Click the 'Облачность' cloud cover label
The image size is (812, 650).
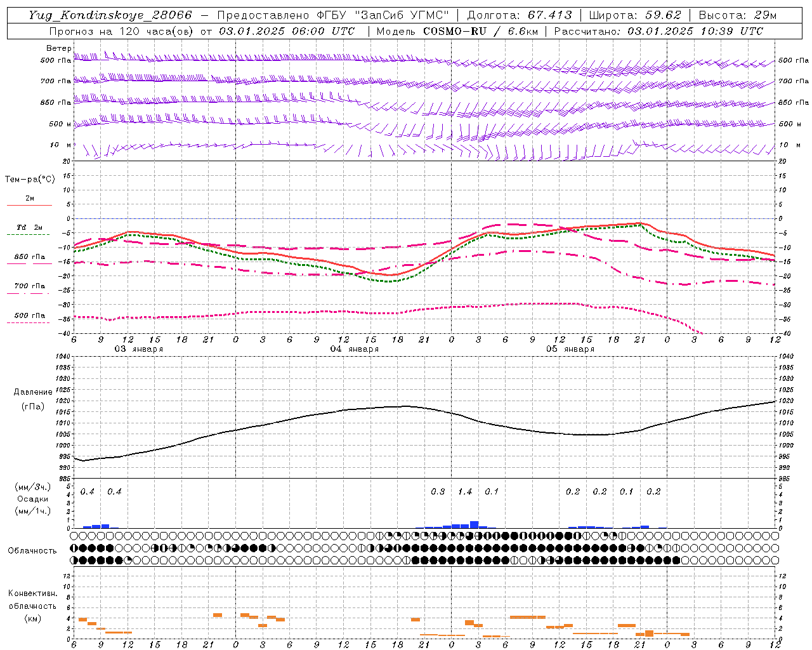click(x=32, y=551)
